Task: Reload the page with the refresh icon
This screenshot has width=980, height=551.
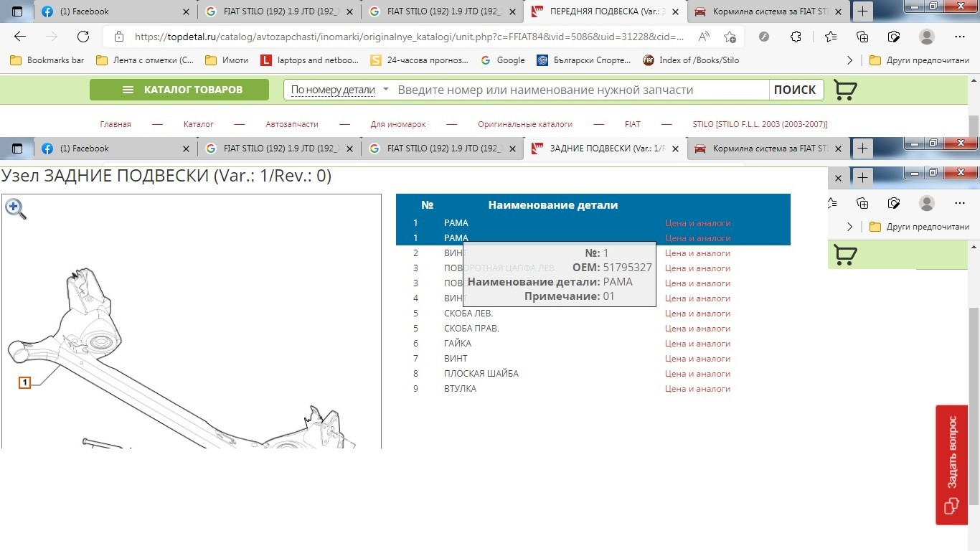Action: (x=83, y=37)
